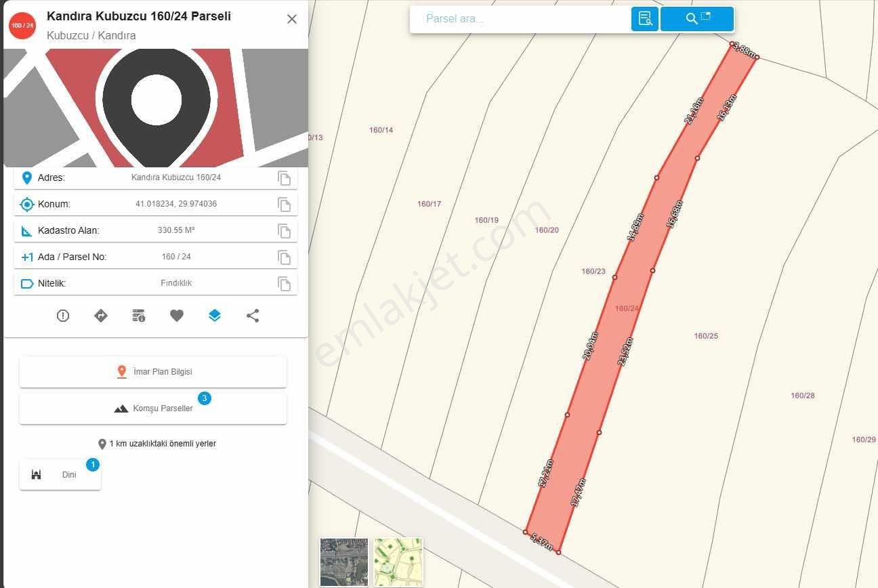Switch to street map thumbnail
Image resolution: width=878 pixels, height=588 pixels.
pos(398,562)
